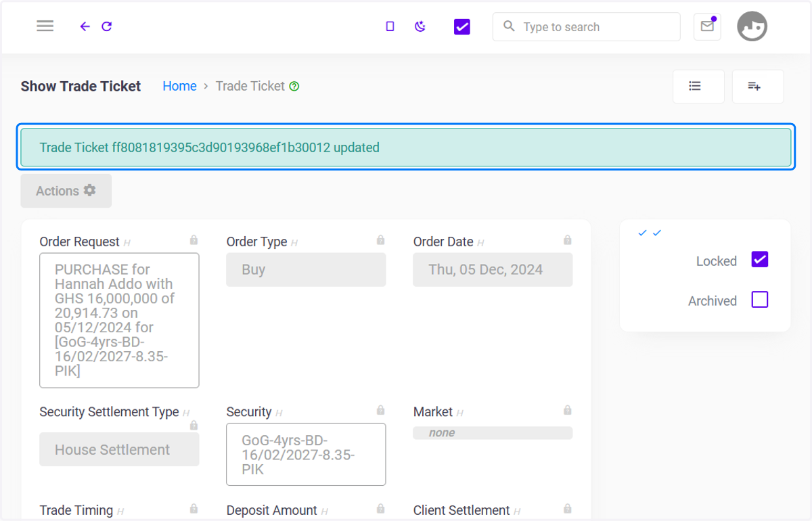Open the hamburger navigation menu
The height and width of the screenshot is (521, 812).
pyautogui.click(x=45, y=26)
